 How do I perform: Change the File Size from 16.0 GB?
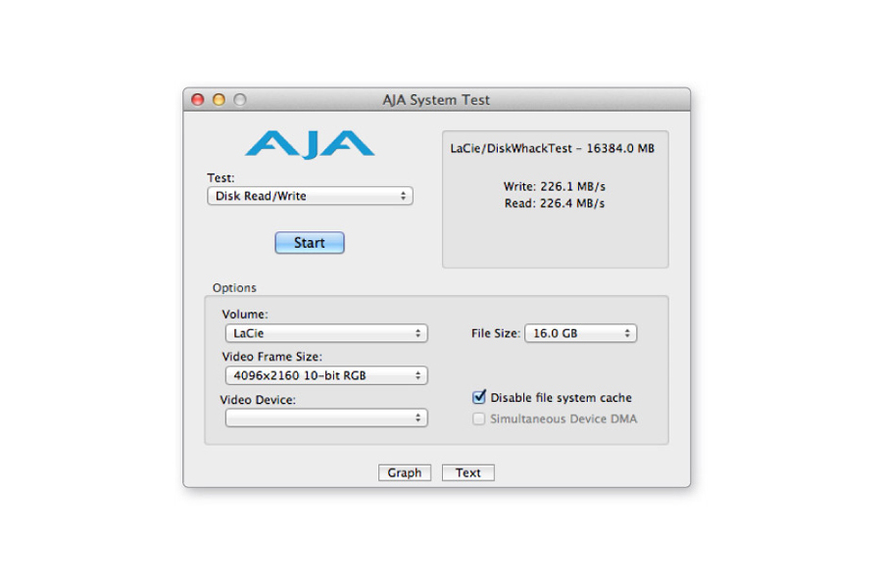[580, 333]
